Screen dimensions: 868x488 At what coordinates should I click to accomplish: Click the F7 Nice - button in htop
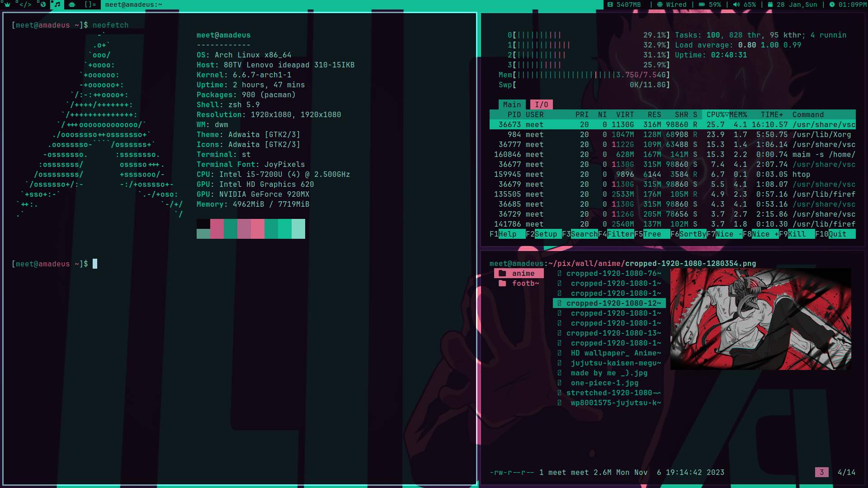click(x=724, y=234)
